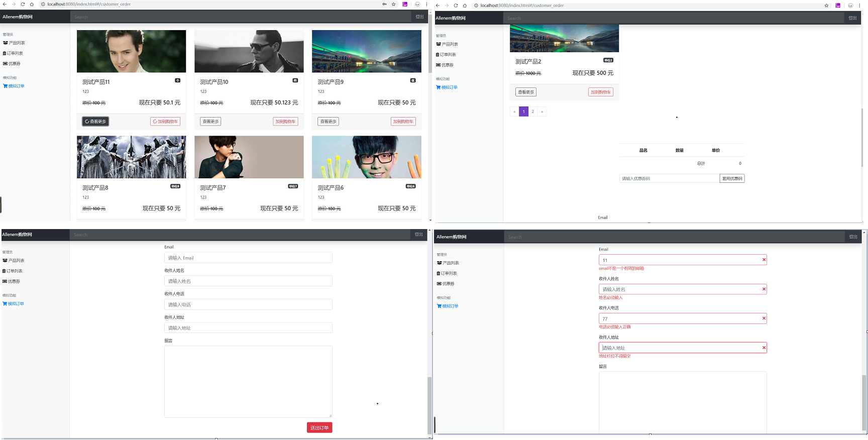Click 查看更多 for 测试产品11
This screenshot has width=868, height=440.
click(95, 122)
